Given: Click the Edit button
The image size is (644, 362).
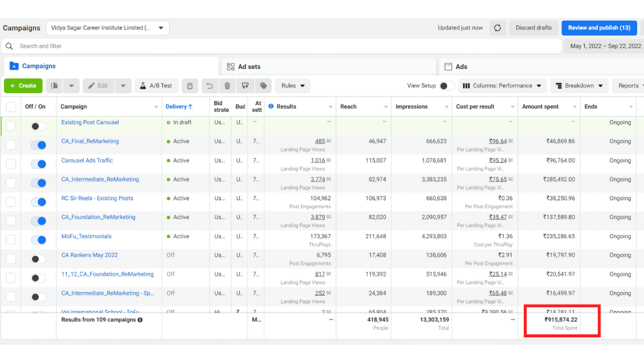Looking at the screenshot, I should point(99,86).
